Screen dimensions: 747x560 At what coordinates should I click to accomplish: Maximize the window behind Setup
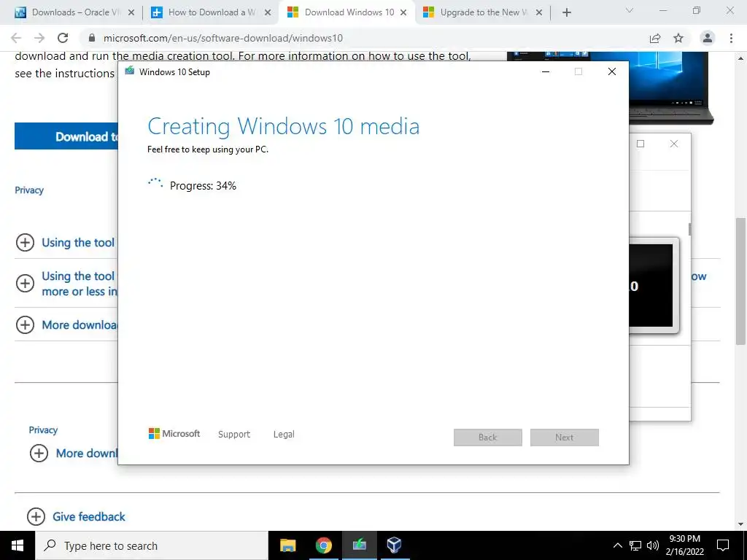(x=640, y=144)
